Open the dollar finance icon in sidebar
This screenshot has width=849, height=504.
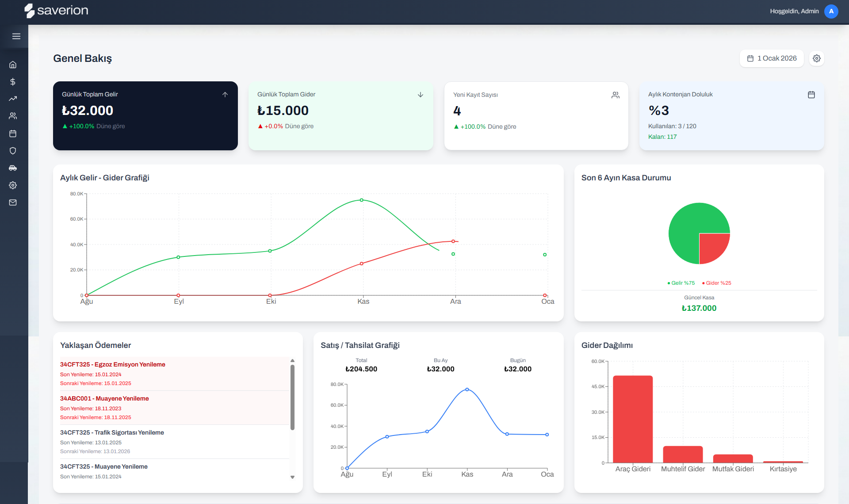click(13, 82)
